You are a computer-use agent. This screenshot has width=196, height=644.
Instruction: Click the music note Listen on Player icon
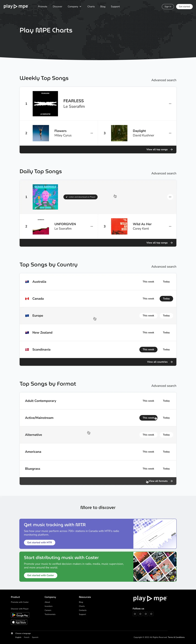point(67,197)
